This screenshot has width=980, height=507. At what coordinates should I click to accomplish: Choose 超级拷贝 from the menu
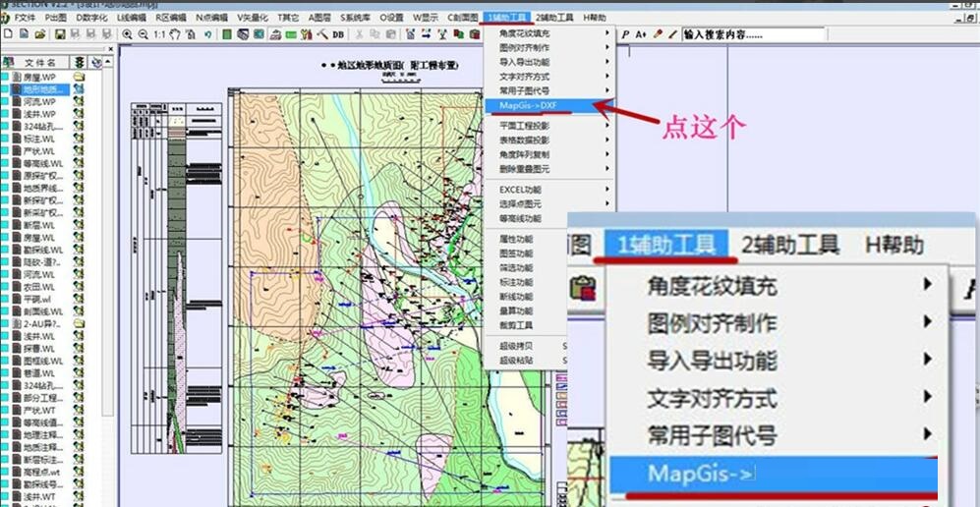(516, 345)
